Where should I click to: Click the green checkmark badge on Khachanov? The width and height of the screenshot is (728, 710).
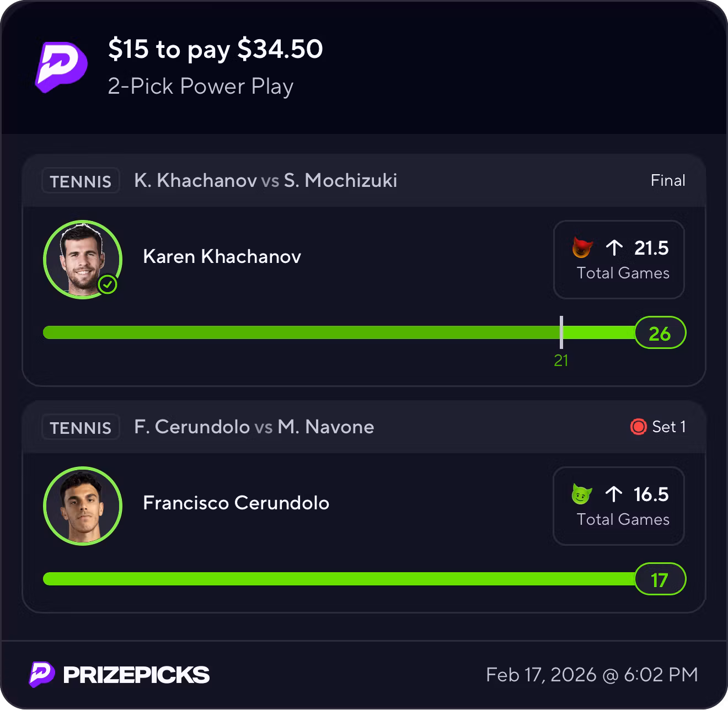108,284
